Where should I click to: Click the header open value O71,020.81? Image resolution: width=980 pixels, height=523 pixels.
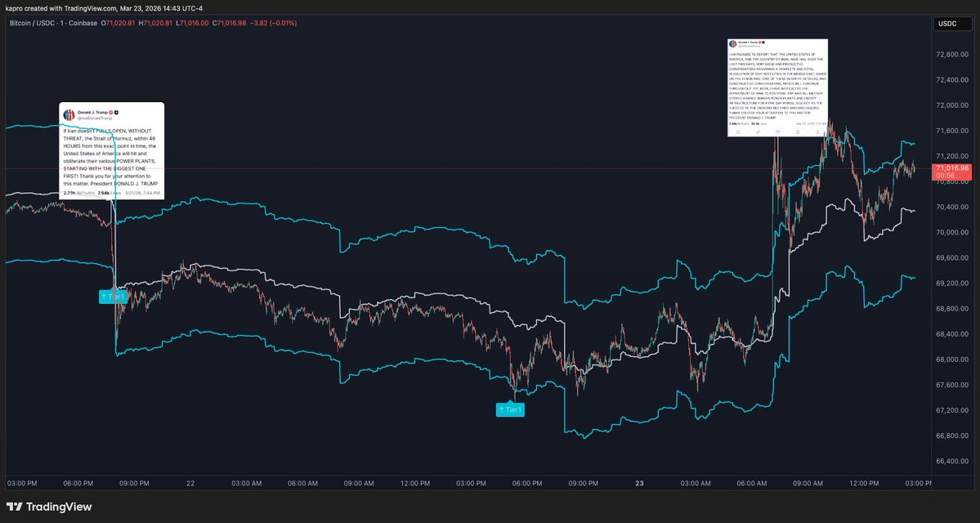(x=119, y=23)
